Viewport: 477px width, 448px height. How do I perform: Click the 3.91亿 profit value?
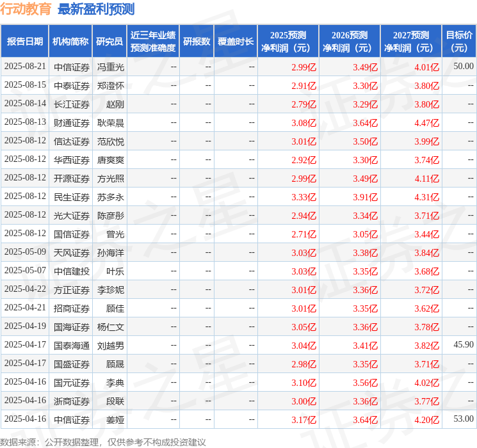[366, 197]
